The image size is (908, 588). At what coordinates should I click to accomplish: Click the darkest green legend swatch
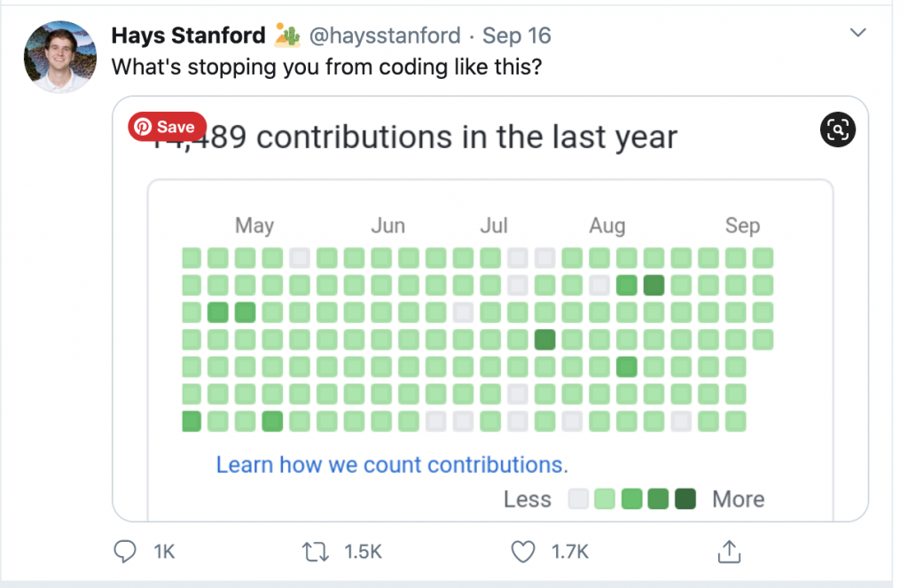coord(685,499)
